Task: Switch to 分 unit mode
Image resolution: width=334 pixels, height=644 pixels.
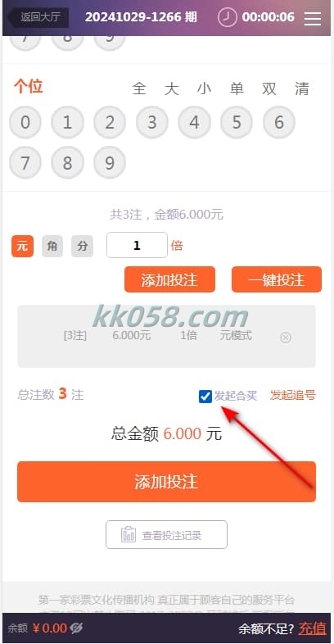Action: pyautogui.click(x=82, y=246)
